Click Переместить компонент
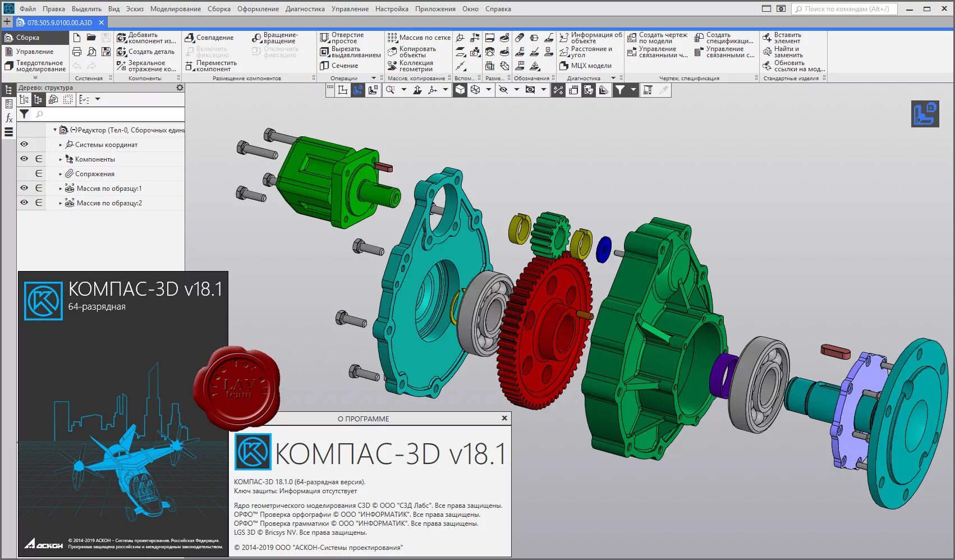Image resolution: width=955 pixels, height=560 pixels. pyautogui.click(x=211, y=66)
